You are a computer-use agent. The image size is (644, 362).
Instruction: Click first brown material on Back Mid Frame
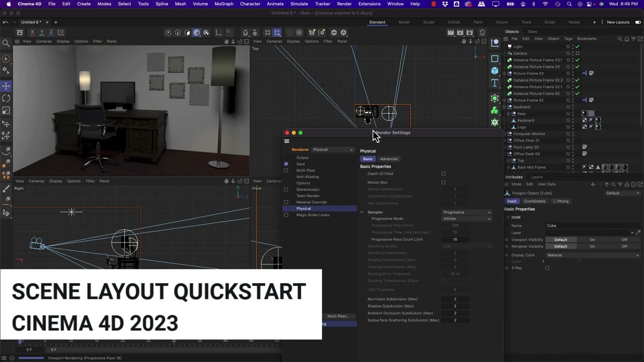coord(604,167)
